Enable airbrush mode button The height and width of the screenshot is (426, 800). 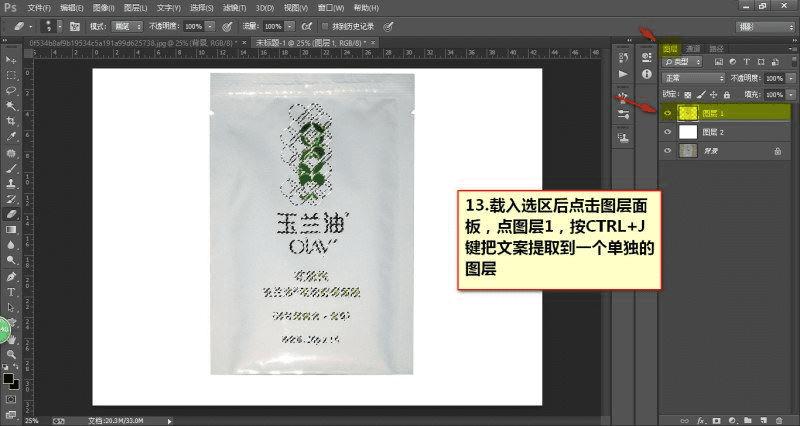point(307,26)
